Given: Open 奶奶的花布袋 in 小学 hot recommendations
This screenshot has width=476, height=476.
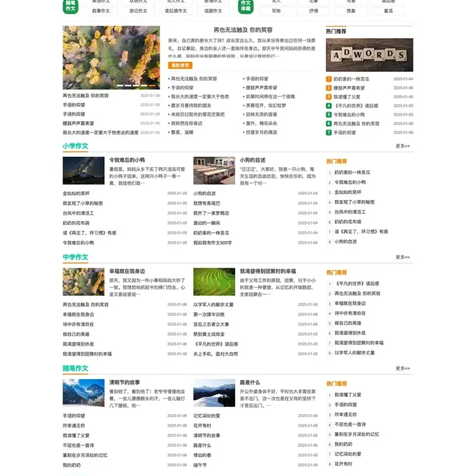Looking at the screenshot, I should click(x=348, y=221).
